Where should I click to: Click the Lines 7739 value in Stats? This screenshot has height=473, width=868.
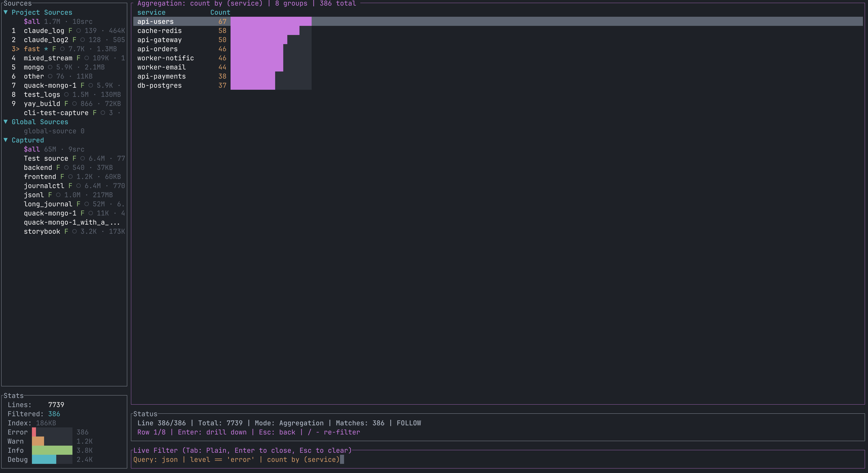point(56,405)
